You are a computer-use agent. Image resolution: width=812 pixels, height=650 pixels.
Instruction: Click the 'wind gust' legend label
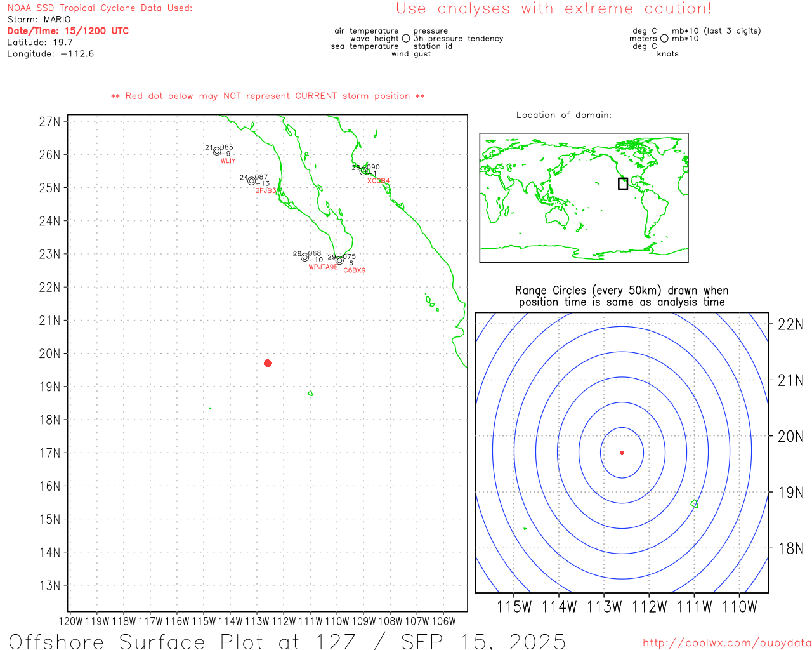point(411,54)
